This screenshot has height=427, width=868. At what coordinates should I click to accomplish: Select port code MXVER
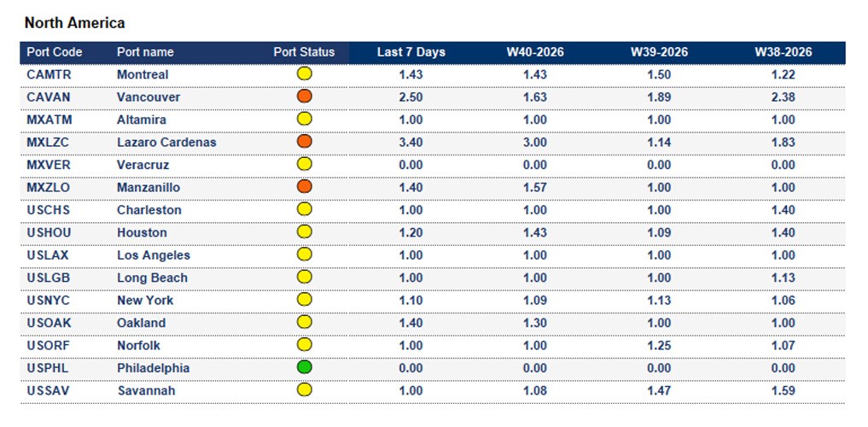point(50,165)
